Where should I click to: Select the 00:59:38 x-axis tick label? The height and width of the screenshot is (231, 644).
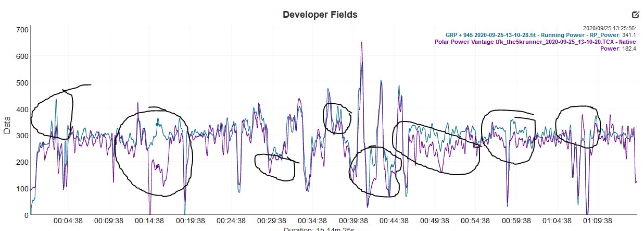coord(516,221)
